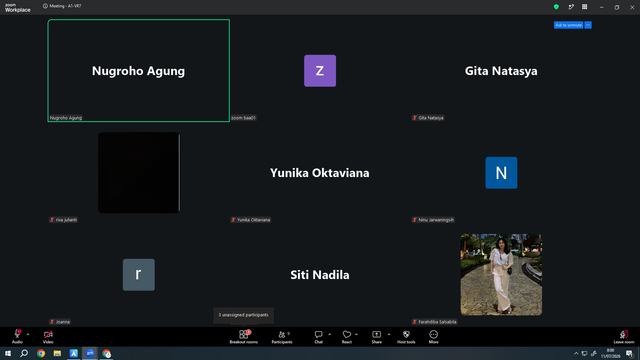Select the Yunika Oktaviana participant tile

[320, 173]
